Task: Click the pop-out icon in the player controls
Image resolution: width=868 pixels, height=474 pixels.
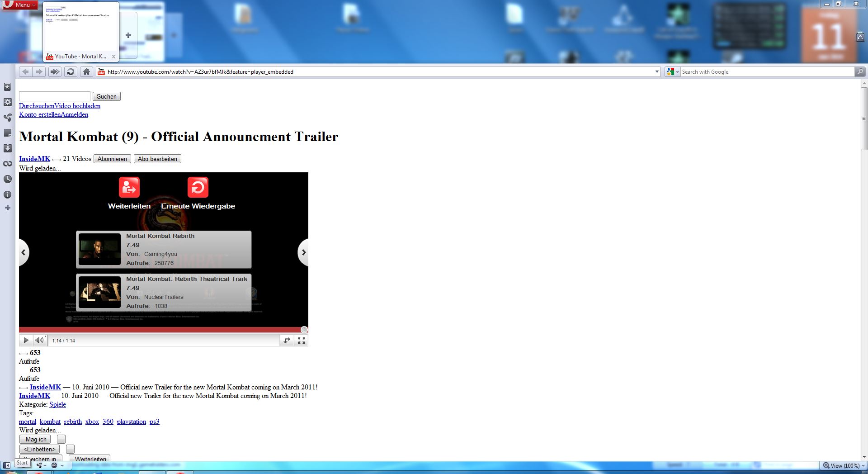Action: (287, 341)
